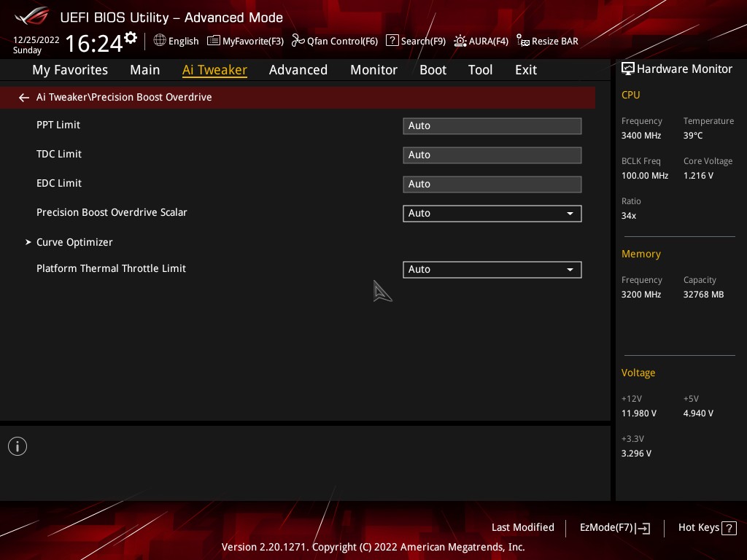Toggle the Resize BAR icon
This screenshot has width=747, height=560.
point(522,41)
